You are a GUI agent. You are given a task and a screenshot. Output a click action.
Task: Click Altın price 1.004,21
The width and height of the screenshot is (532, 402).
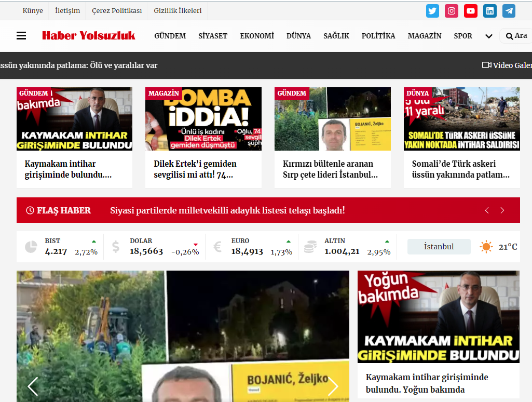point(342,251)
